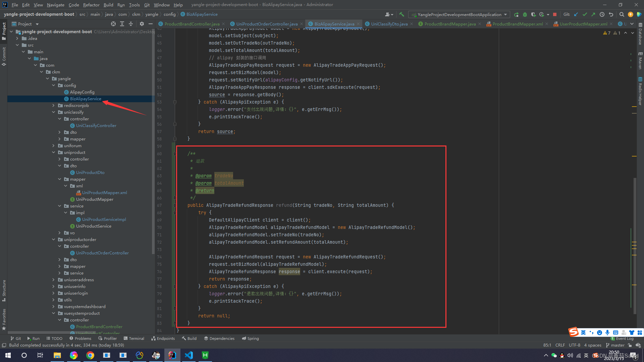Expand the rediscronjob folder
Screen dimensions: 644x362
click(x=54, y=105)
